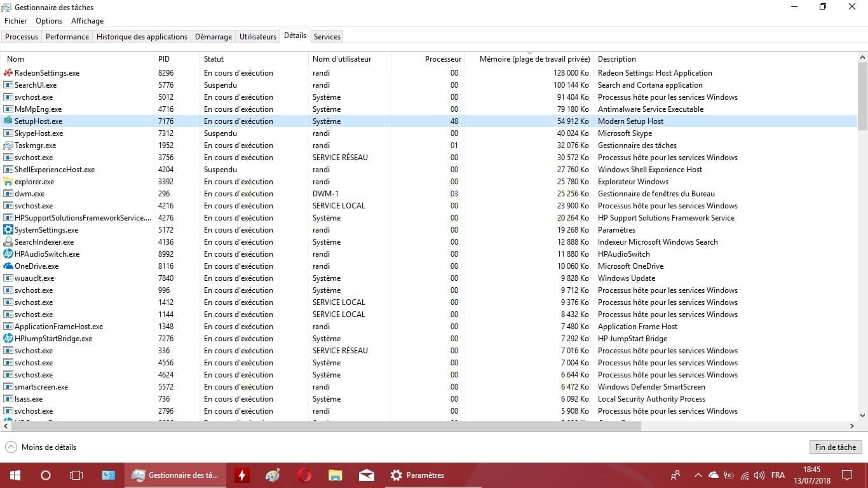Open the Wi-Fi network tray icon
Screen dimensions: 868x488
(x=743, y=475)
